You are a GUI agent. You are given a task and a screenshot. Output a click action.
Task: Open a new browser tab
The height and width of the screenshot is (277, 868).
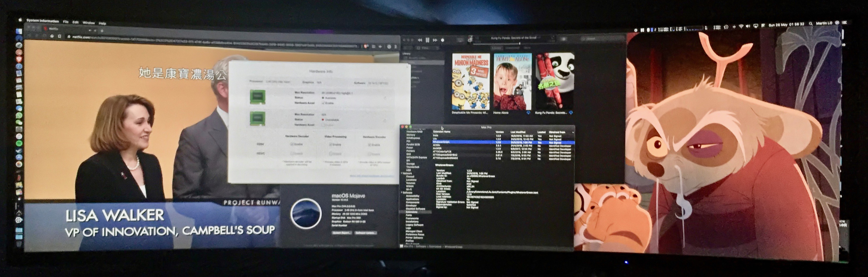(x=102, y=31)
